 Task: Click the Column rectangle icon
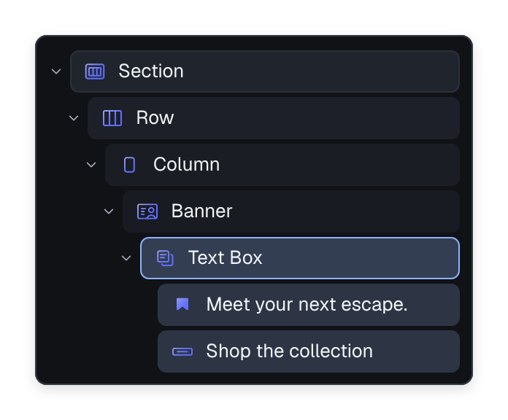pos(130,165)
